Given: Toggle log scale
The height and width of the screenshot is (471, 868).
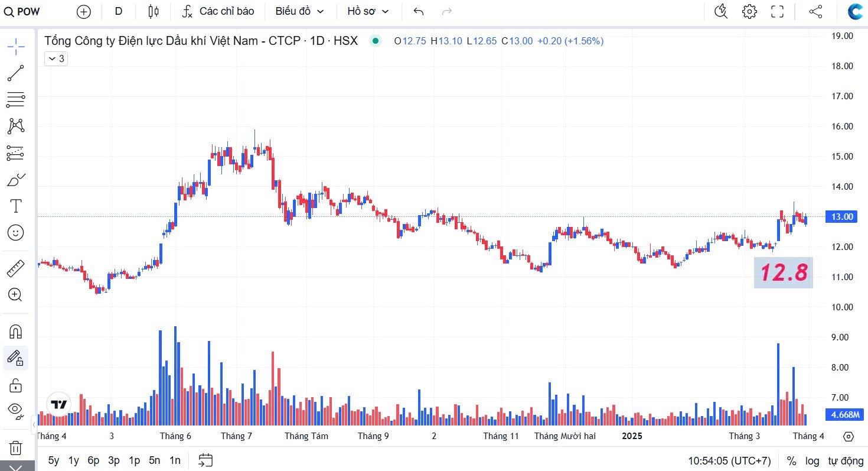Looking at the screenshot, I should tap(812, 461).
